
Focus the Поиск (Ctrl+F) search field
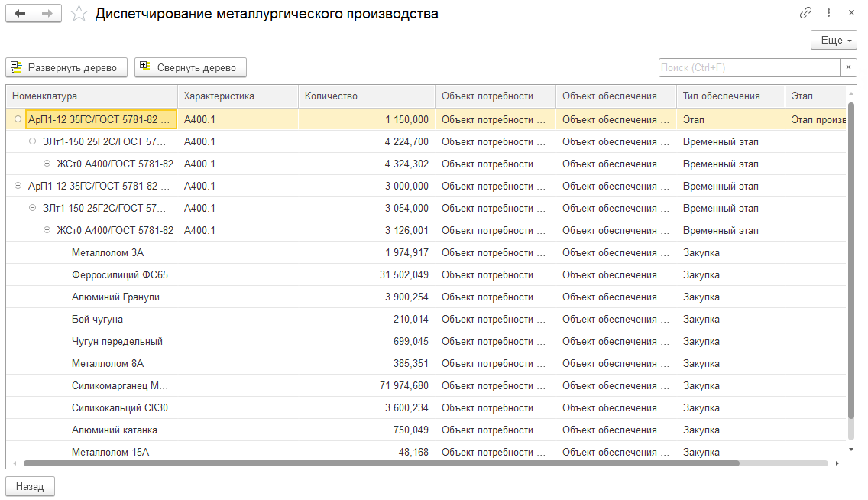(750, 67)
